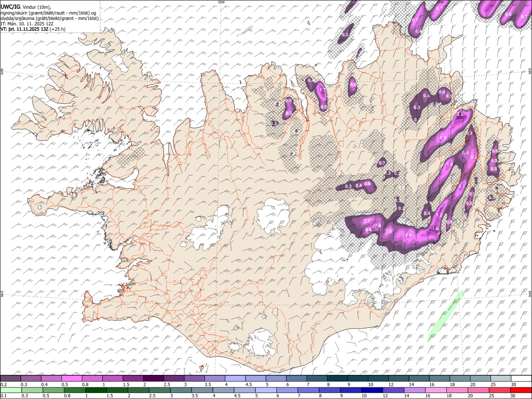Click the UWC/IG title text in the header
The height and width of the screenshot is (399, 532).
tap(10, 7)
